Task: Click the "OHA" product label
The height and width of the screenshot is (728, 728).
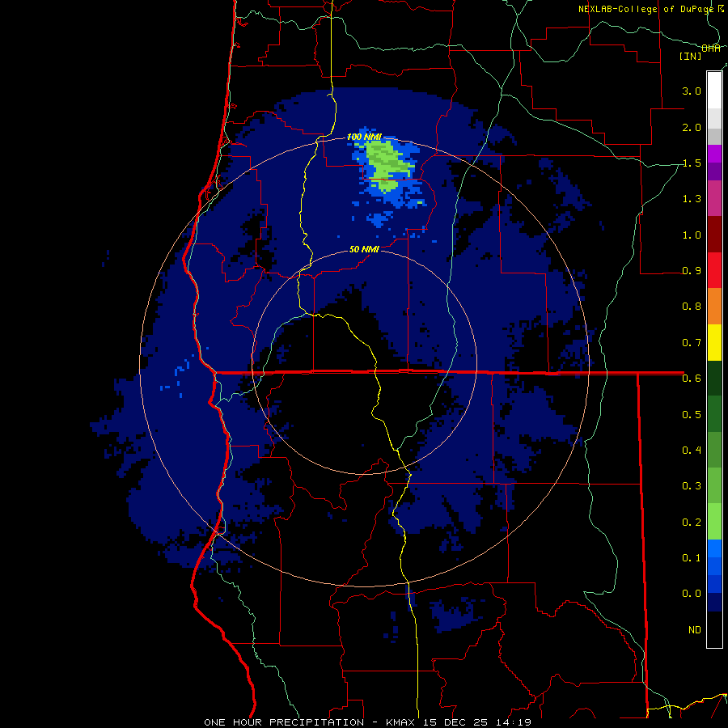Action: (x=711, y=49)
